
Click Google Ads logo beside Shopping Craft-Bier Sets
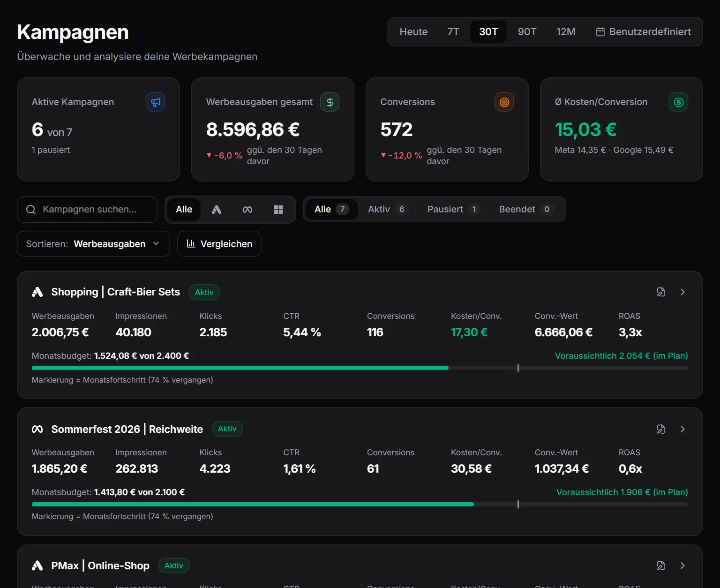pyautogui.click(x=37, y=292)
